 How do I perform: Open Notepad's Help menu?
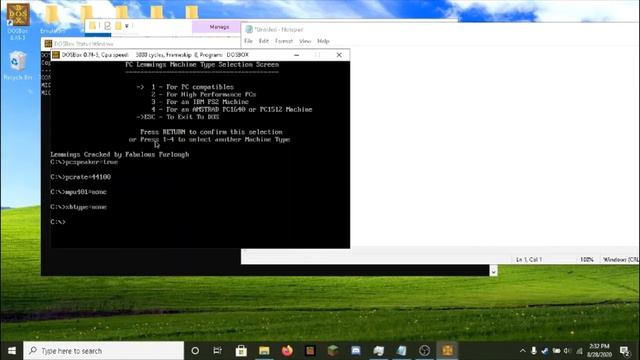pyautogui.click(x=323, y=41)
